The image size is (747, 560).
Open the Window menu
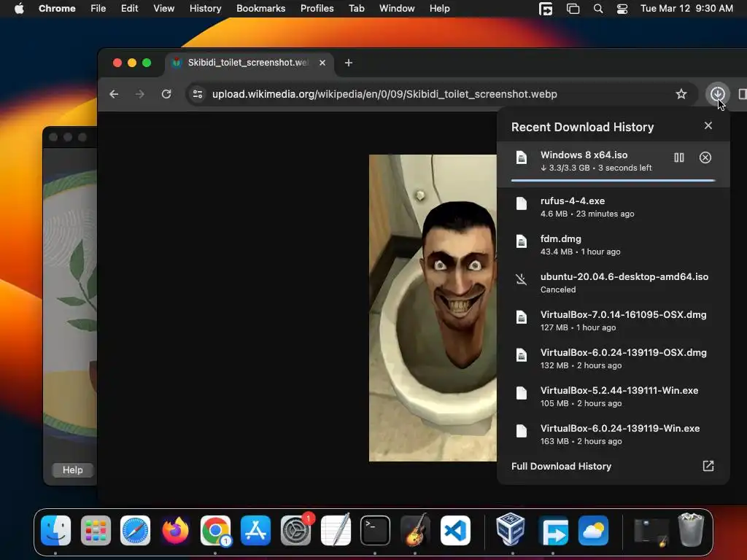click(x=397, y=9)
